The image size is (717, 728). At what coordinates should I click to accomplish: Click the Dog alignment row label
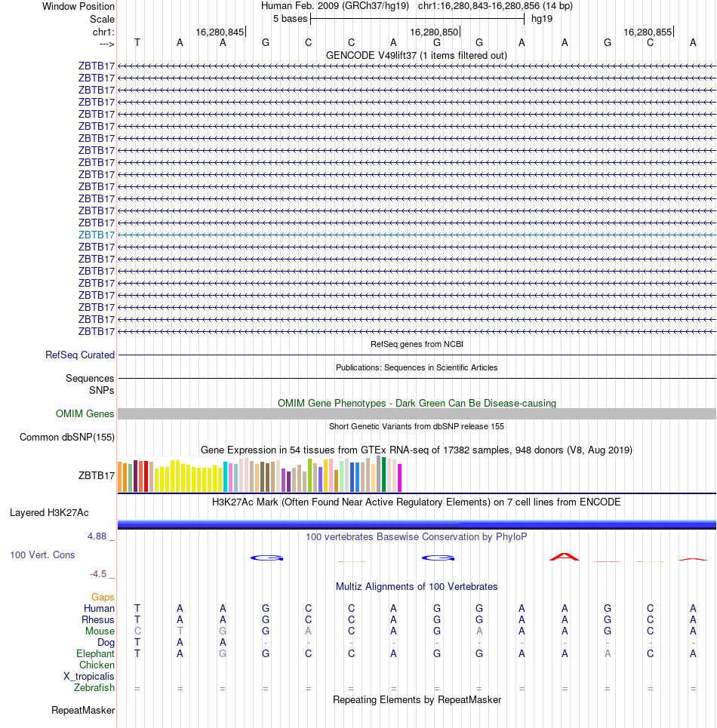tap(106, 643)
